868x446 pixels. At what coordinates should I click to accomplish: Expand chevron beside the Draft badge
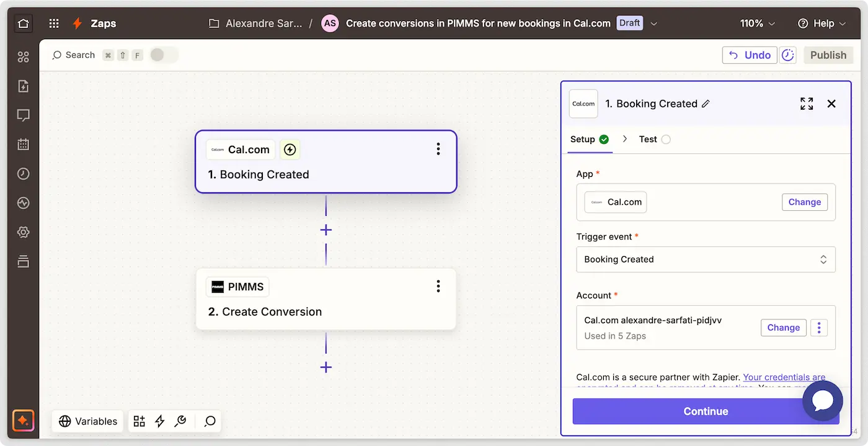point(653,24)
